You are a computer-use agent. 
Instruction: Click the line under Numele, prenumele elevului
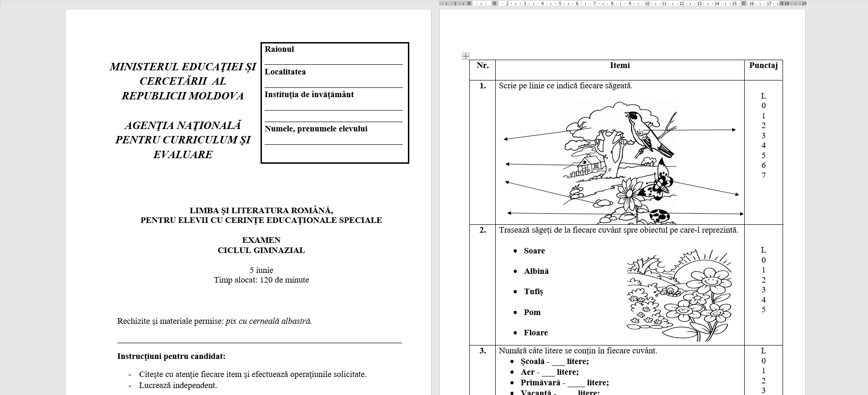[x=333, y=142]
